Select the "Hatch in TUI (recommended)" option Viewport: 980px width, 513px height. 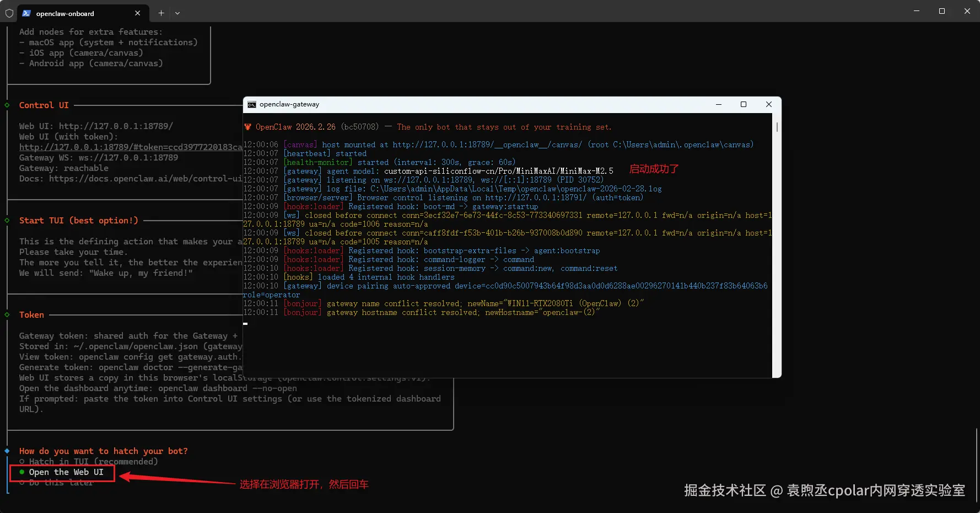click(x=88, y=462)
